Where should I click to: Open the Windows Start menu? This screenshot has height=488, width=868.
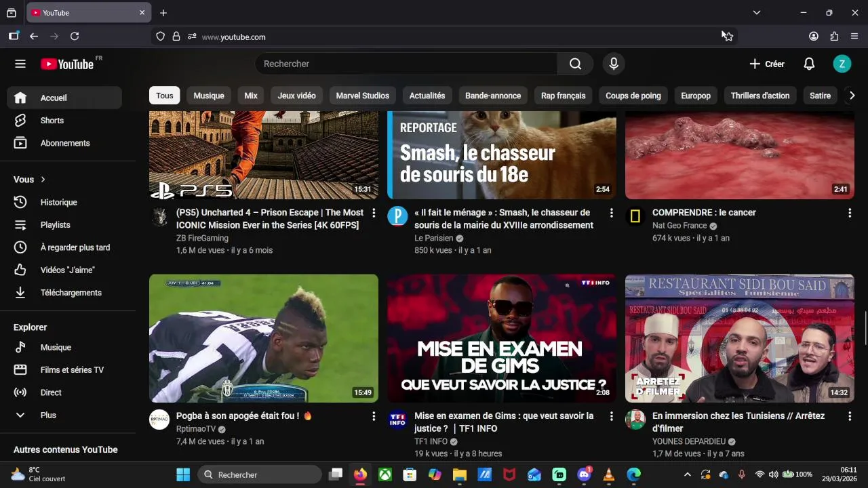coord(183,474)
